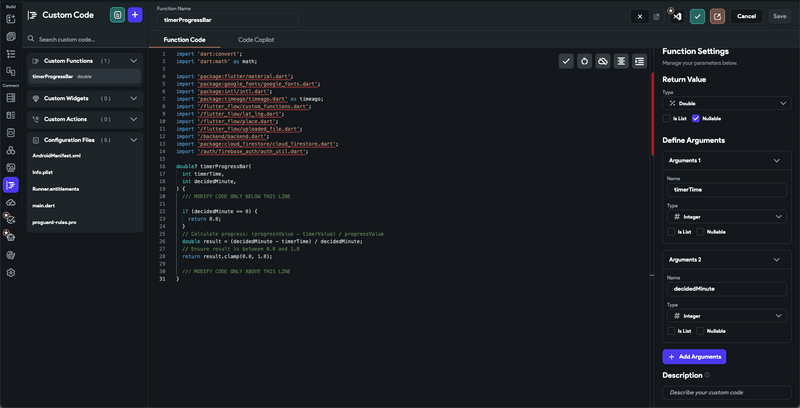The height and width of the screenshot is (408, 800).
Task: Click code line 26 with double result
Action: (272, 241)
